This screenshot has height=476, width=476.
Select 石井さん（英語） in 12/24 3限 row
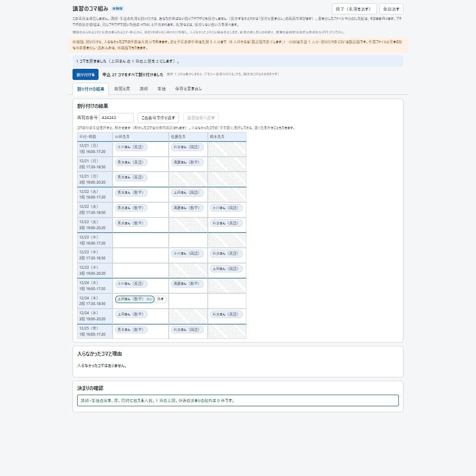(226, 314)
